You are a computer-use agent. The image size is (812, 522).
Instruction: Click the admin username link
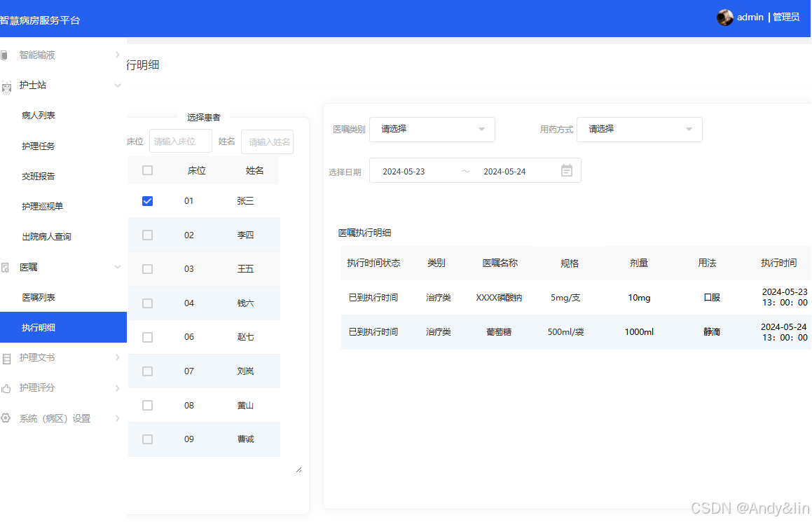coord(750,17)
